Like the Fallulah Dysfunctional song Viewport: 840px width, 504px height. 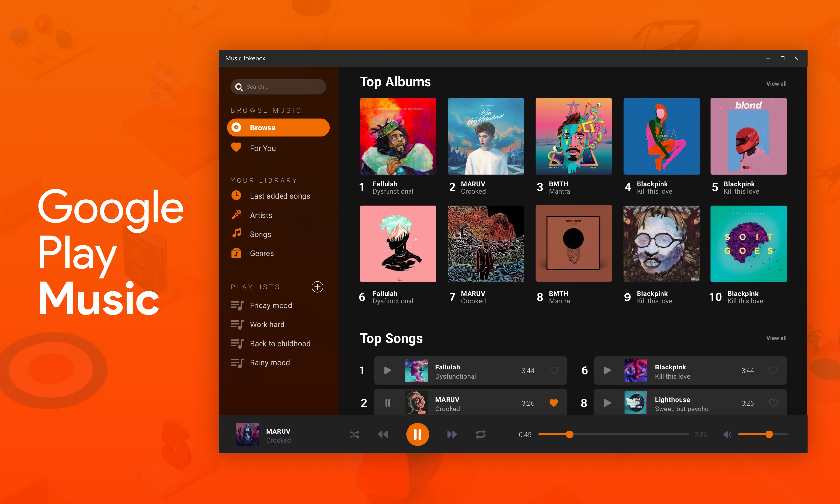pyautogui.click(x=554, y=370)
